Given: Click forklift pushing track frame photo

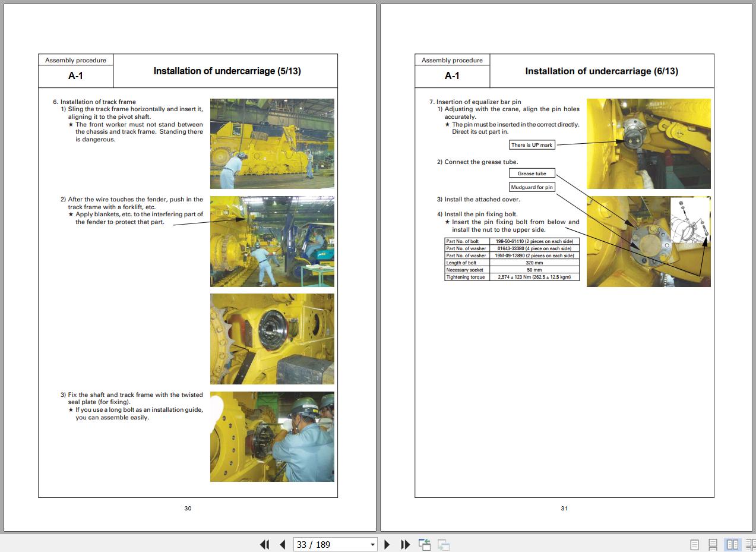Looking at the screenshot, I should (x=272, y=241).
